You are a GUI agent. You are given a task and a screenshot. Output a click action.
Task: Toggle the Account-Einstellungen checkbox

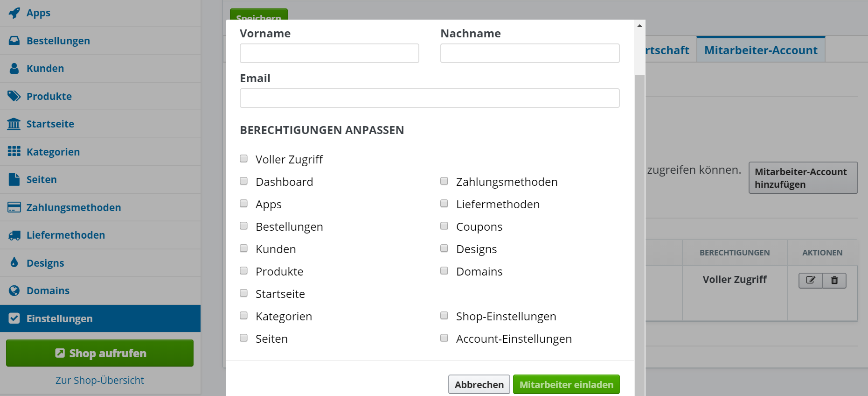(444, 338)
